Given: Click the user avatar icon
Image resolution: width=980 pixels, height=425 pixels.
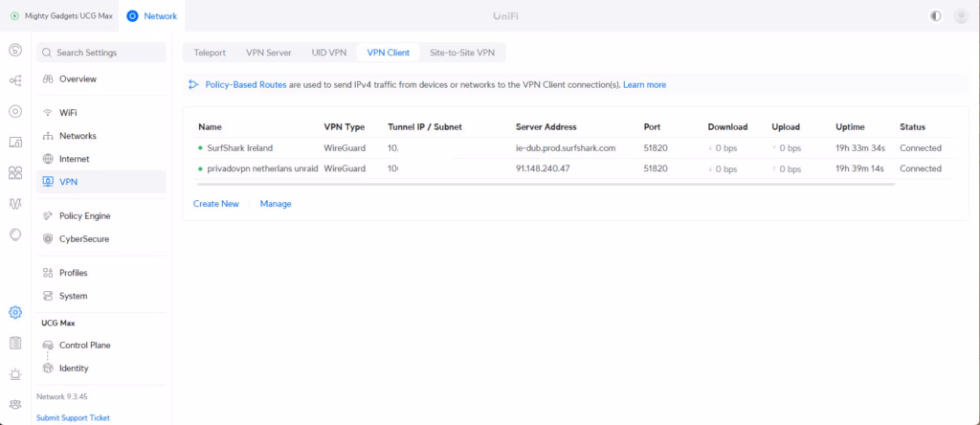Looking at the screenshot, I should point(961,16).
